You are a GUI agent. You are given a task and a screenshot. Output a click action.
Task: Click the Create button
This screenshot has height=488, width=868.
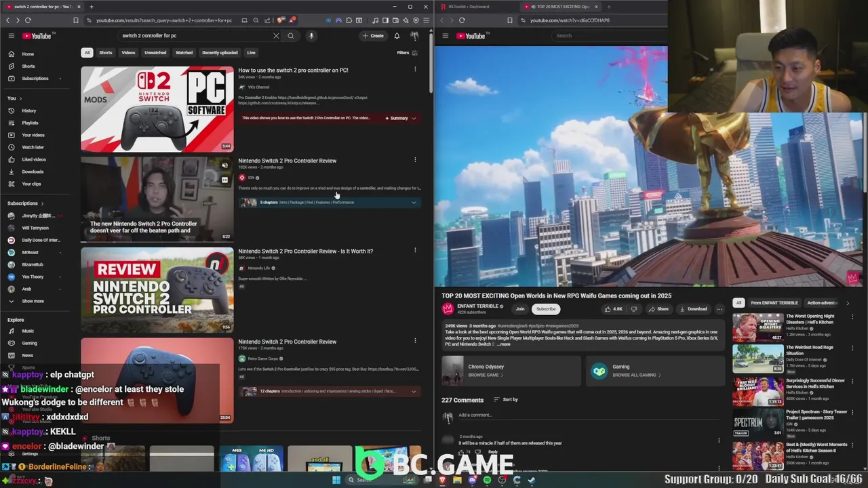373,36
